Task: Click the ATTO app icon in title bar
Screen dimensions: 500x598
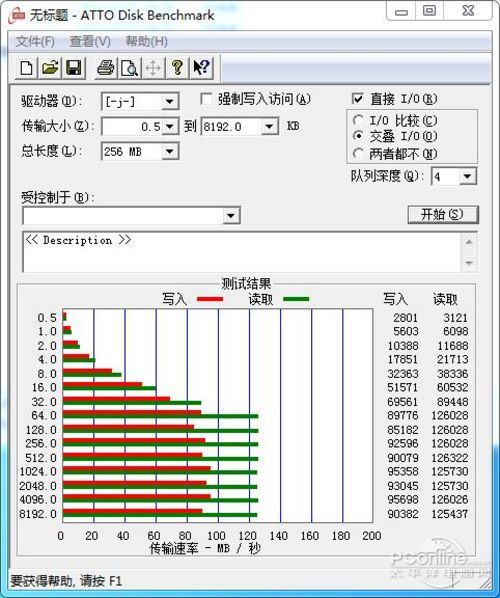Action: (18, 15)
